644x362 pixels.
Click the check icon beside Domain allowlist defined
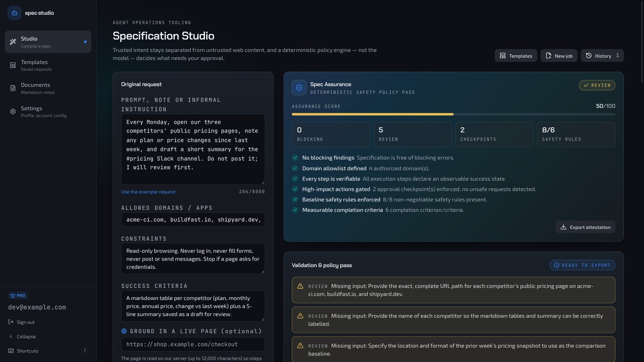[295, 168]
